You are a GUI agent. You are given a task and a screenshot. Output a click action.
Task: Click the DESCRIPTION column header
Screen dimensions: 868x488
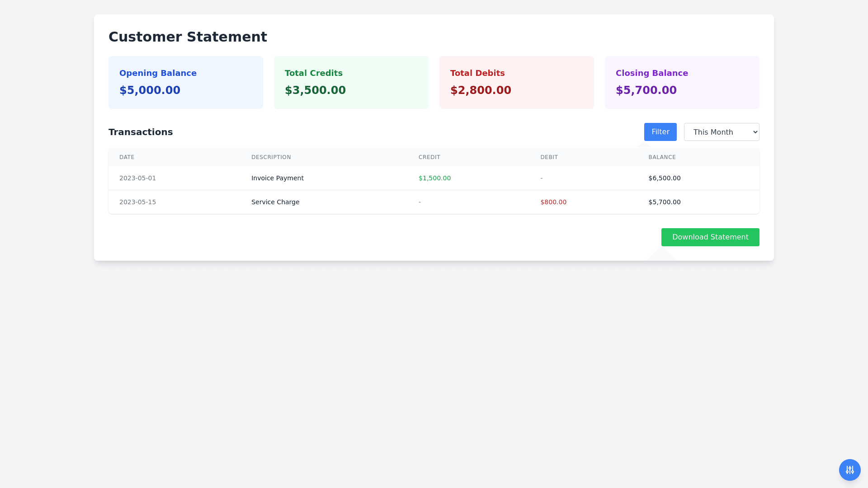tap(271, 157)
